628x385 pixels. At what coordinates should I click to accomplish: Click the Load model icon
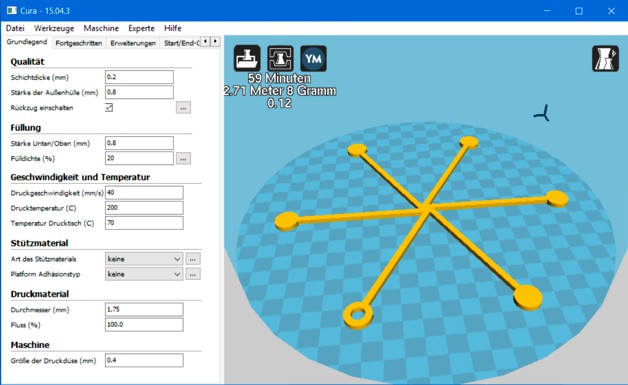(x=247, y=58)
